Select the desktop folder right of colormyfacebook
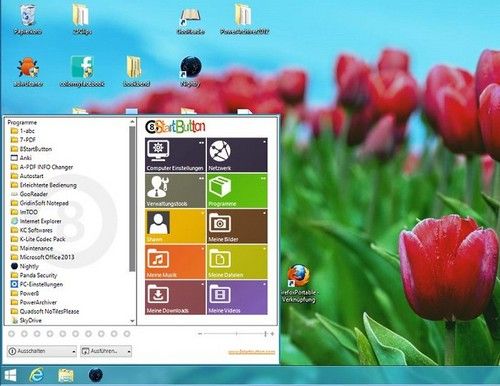The image size is (500, 386). coord(136,71)
